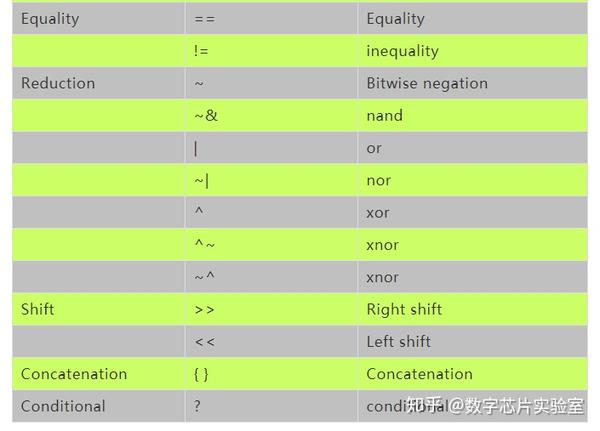600x431 pixels.
Task: Select the ^~ xnor operator cell
Action: (x=271, y=245)
